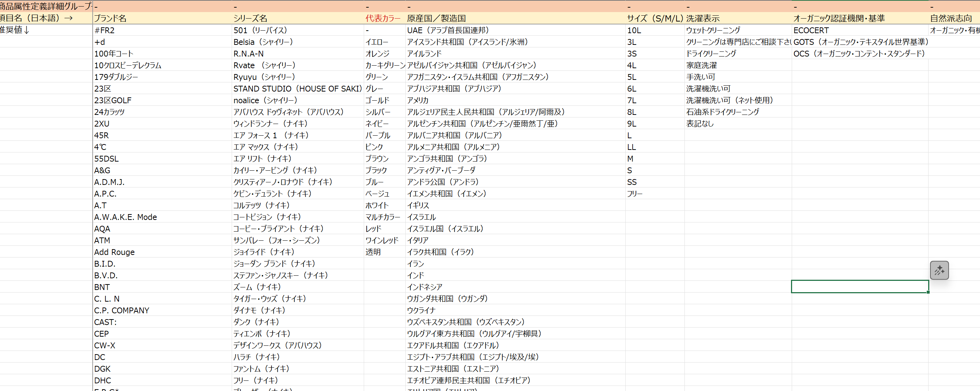Click the ウェットクリーニング washing cell
This screenshot has width=980, height=391.
coord(738,30)
